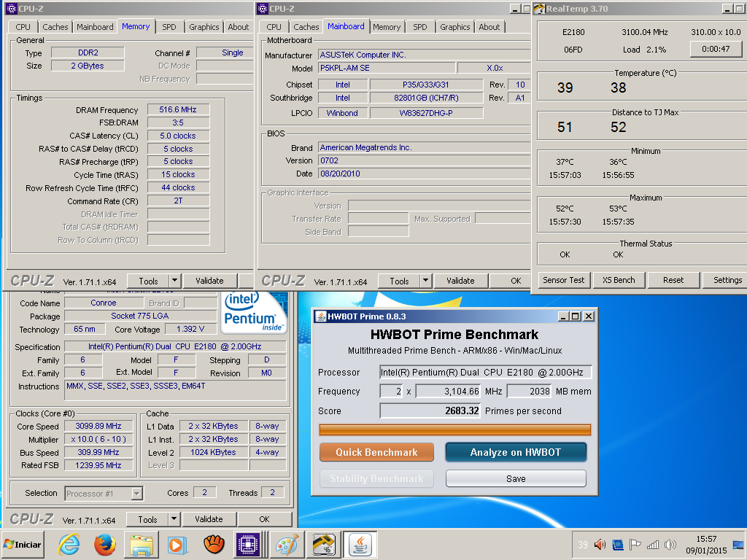Start HWBOT Quick Benchmark

pyautogui.click(x=376, y=452)
